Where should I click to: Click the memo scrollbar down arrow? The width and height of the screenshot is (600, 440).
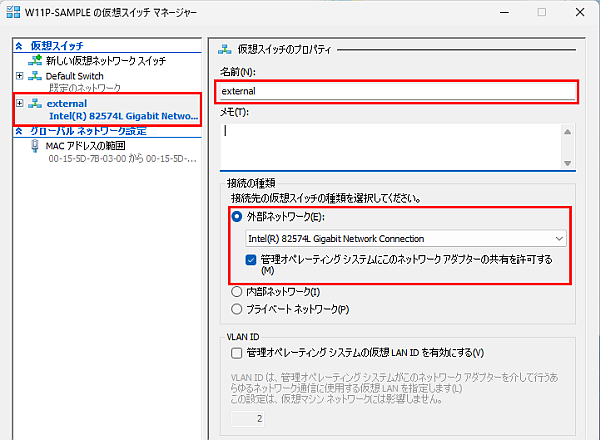[x=567, y=163]
